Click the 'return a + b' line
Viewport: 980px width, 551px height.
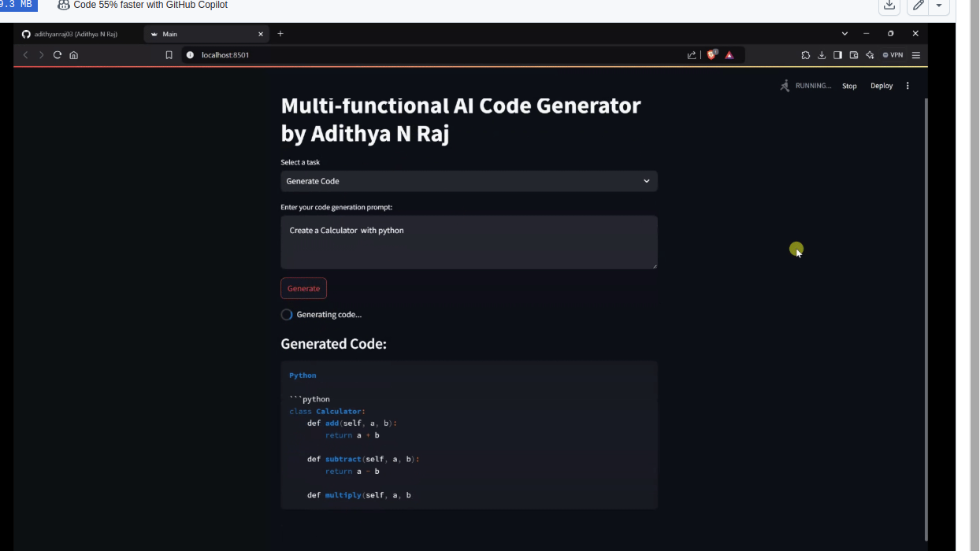pos(352,435)
